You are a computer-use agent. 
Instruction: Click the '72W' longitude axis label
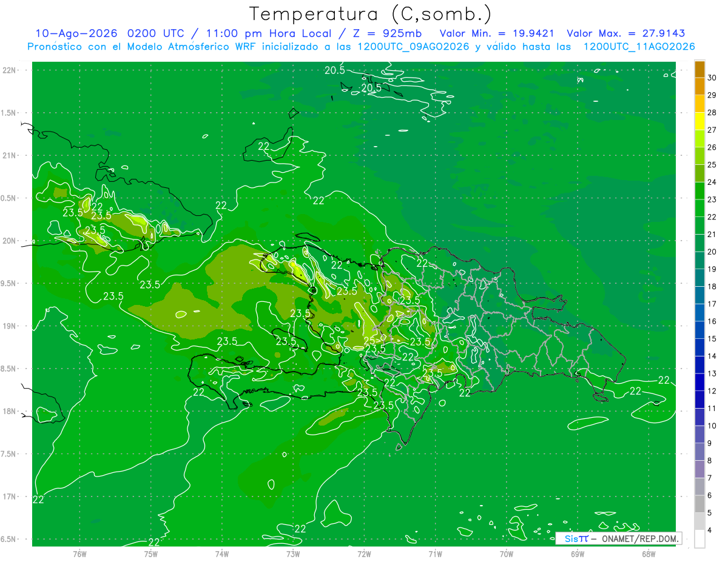tap(364, 554)
